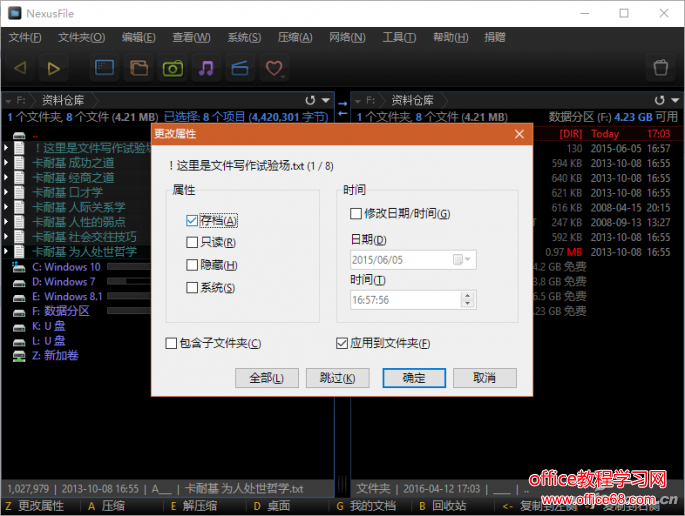
Task: Open the pictures camera shortcut icon
Action: [173, 68]
